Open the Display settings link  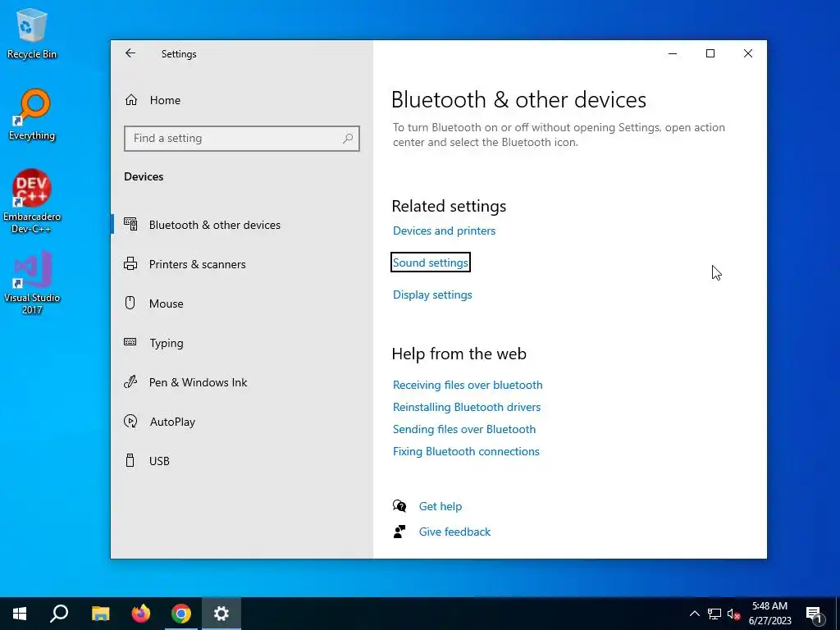pos(432,294)
